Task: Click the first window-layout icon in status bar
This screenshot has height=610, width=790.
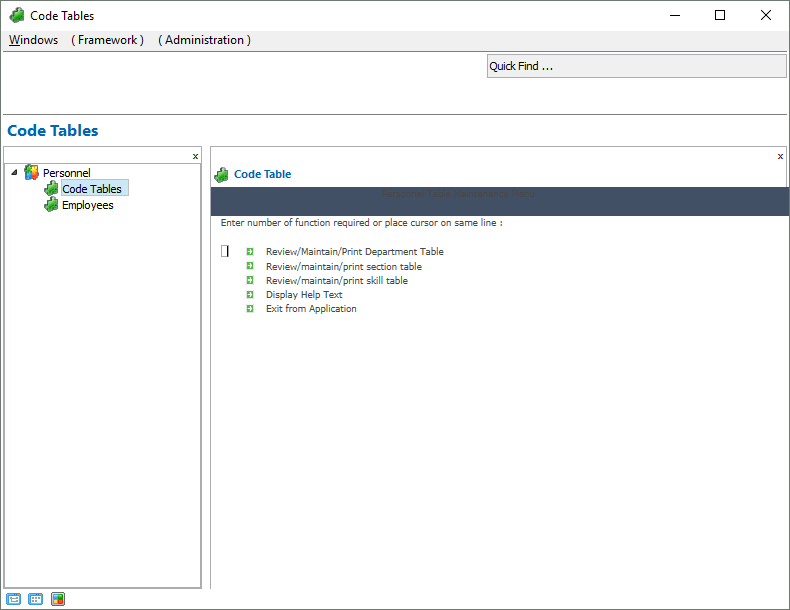Action: [x=13, y=599]
